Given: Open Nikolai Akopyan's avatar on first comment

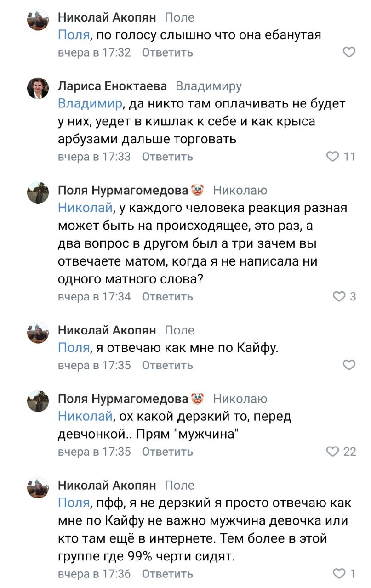Looking at the screenshot, I should click(38, 19).
